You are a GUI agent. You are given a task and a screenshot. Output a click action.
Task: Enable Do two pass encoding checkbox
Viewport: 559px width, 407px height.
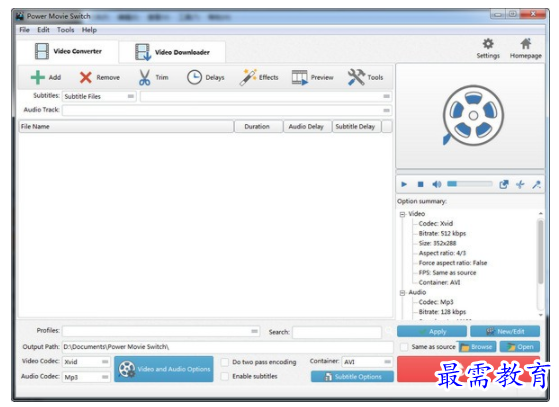pyautogui.click(x=225, y=362)
